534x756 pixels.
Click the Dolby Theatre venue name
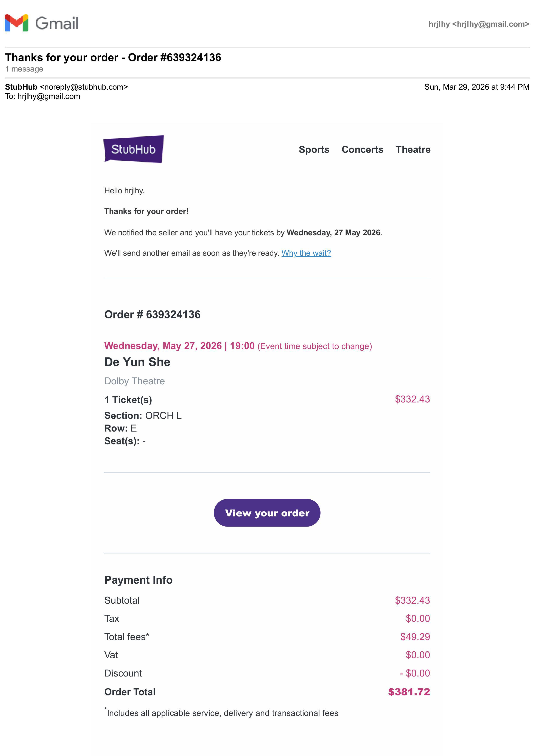(x=134, y=381)
